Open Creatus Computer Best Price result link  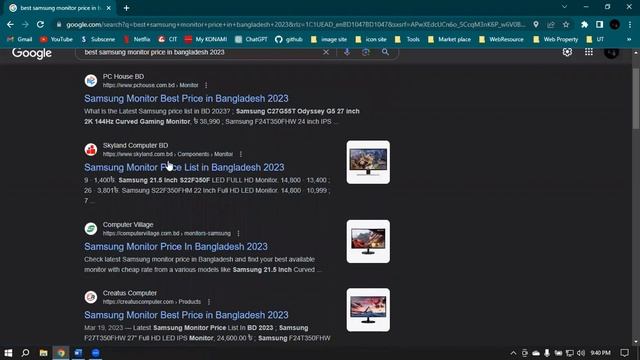[x=186, y=315]
